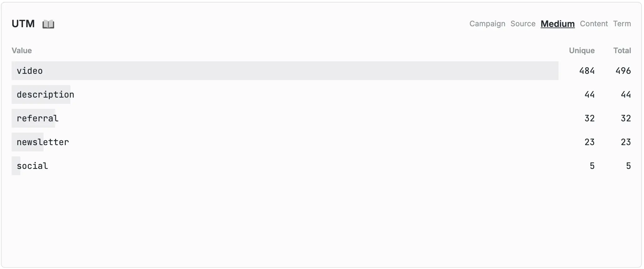The height and width of the screenshot is (269, 644).
Task: Click unique count 5 for social
Action: (x=592, y=166)
